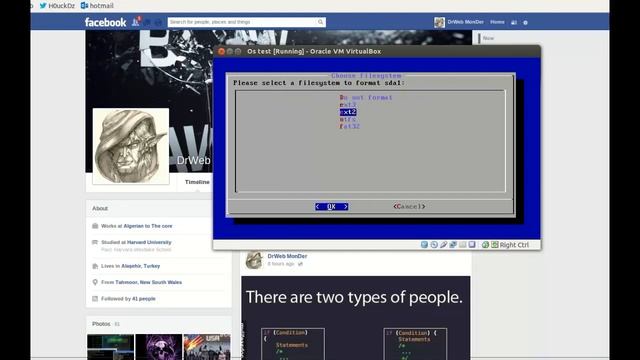Click the VirtualBox display status icon
The image size is (640, 360).
(472, 244)
